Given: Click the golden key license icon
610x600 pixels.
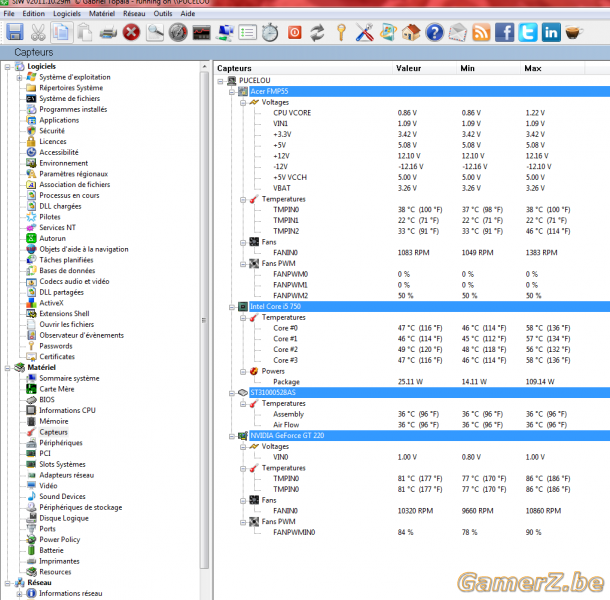Looking at the screenshot, I should [x=341, y=32].
